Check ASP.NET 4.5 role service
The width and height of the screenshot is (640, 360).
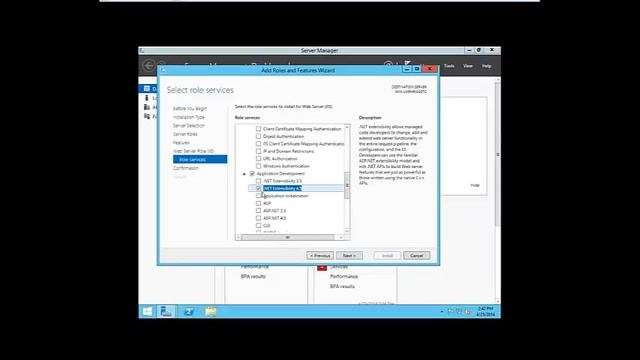click(x=258, y=218)
